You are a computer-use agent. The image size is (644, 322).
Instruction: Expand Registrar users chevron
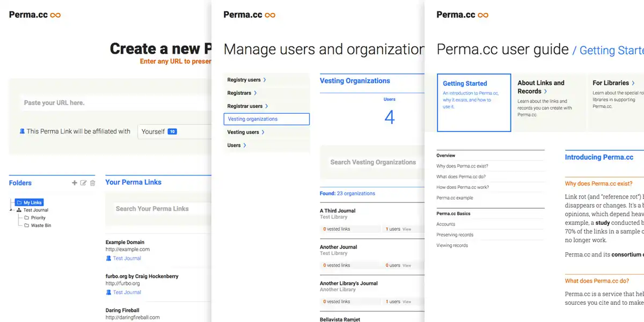267,106
